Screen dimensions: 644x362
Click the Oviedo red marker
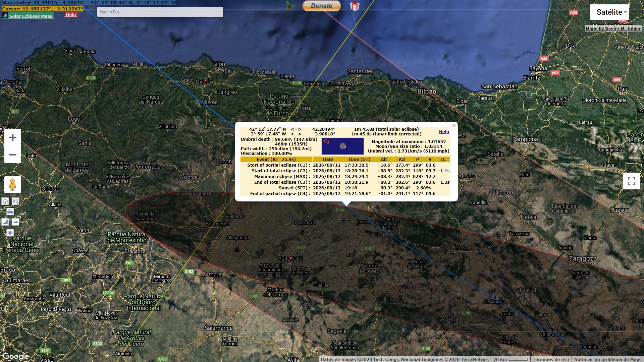point(206,80)
